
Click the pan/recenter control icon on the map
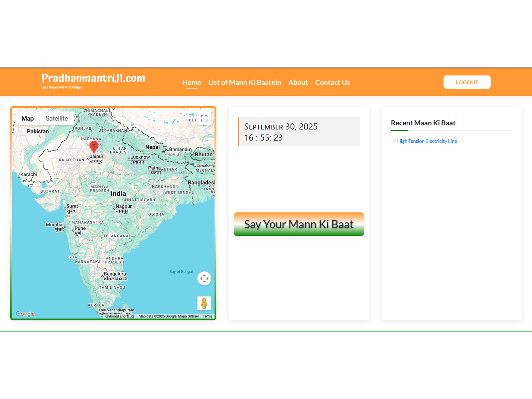[204, 278]
